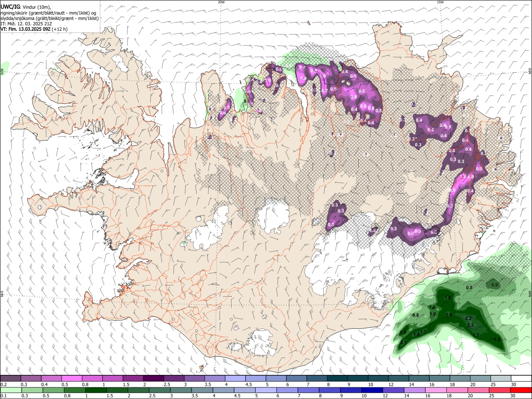Click the '0.2' label on the snow legend
The width and height of the screenshot is (532, 399).
pyautogui.click(x=4, y=384)
